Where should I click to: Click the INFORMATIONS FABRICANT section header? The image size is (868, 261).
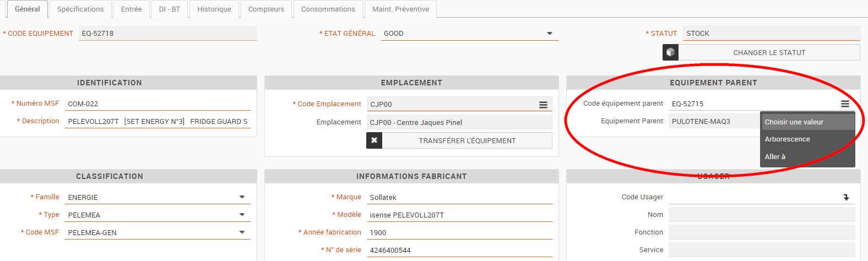(411, 176)
